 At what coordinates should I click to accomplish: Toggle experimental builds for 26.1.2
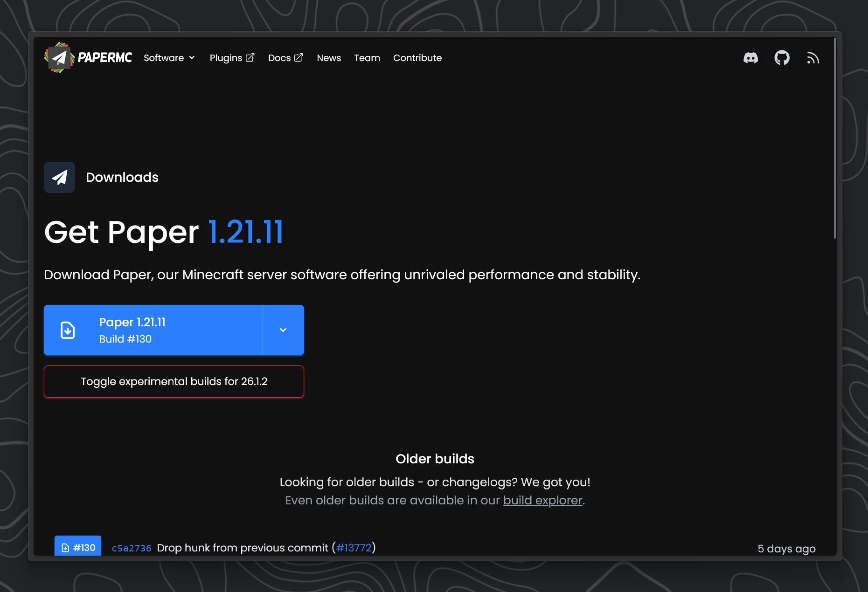point(174,381)
